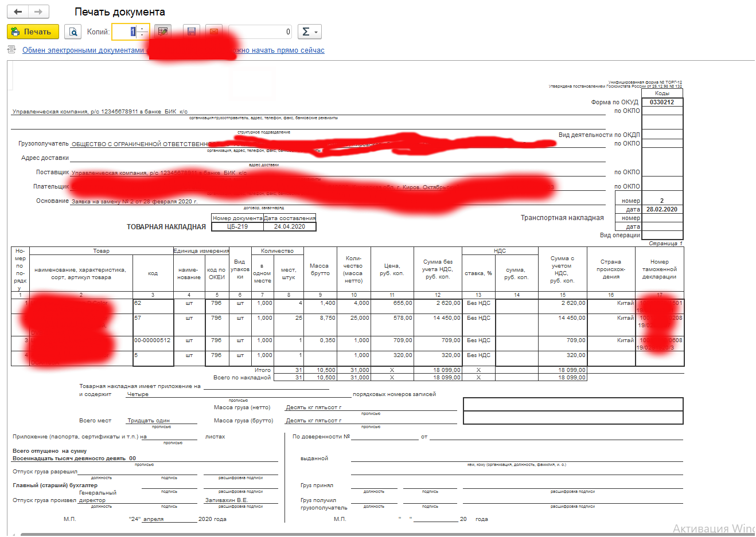
Task: Click the sum value field showing 0
Action: click(x=260, y=32)
